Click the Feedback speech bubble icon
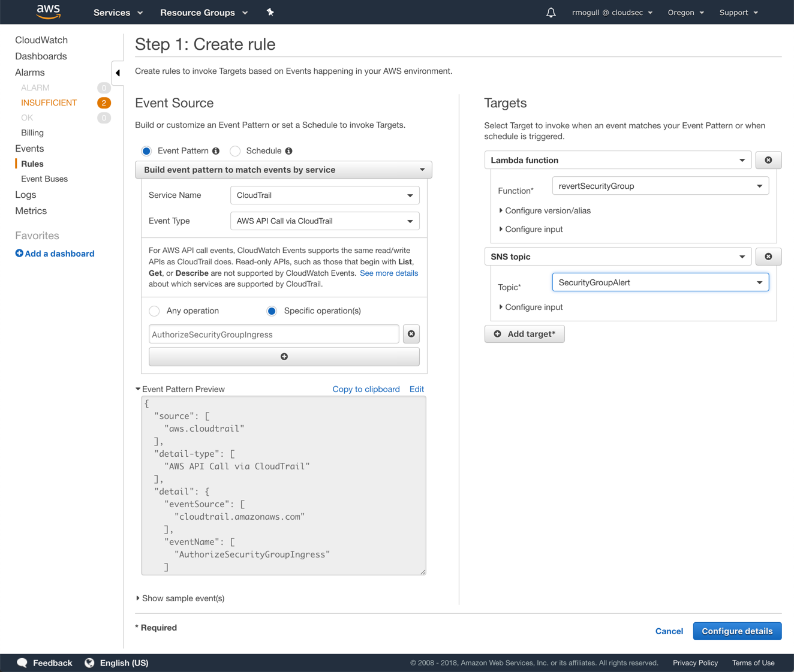794x672 pixels. tap(22, 662)
